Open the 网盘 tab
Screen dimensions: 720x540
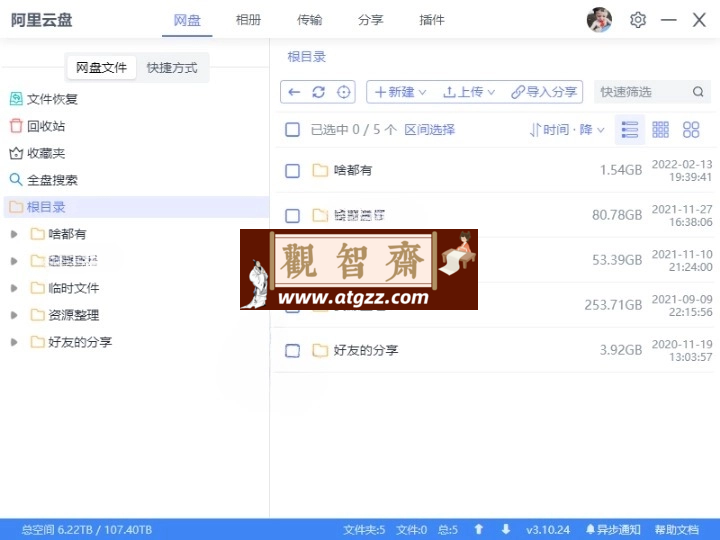pos(187,20)
